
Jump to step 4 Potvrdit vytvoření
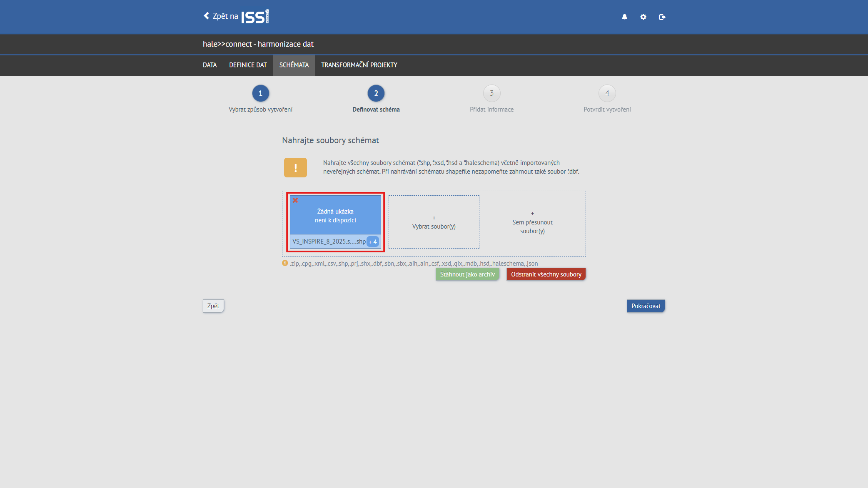607,93
